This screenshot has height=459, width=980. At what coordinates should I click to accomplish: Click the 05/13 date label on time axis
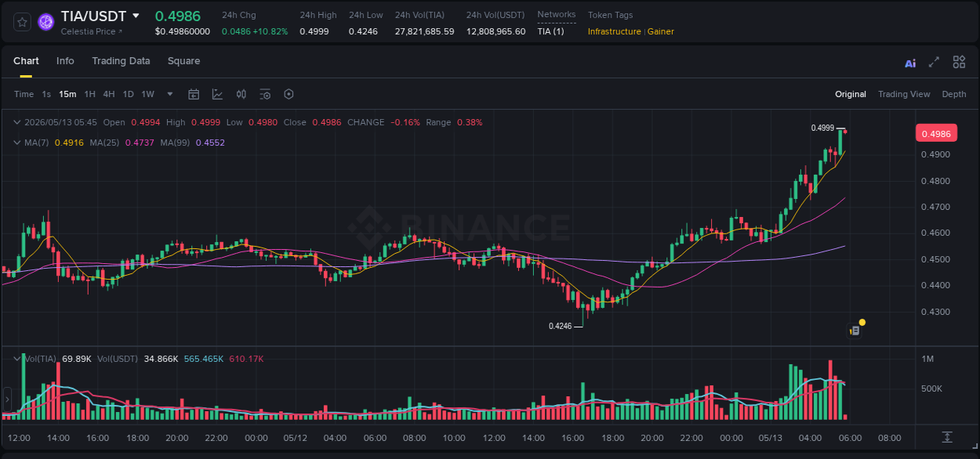click(x=771, y=438)
